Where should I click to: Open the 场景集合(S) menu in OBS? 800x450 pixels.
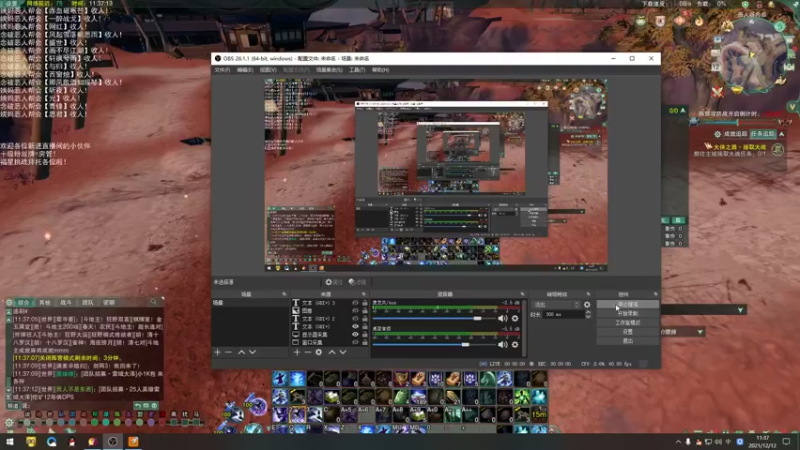click(329, 70)
